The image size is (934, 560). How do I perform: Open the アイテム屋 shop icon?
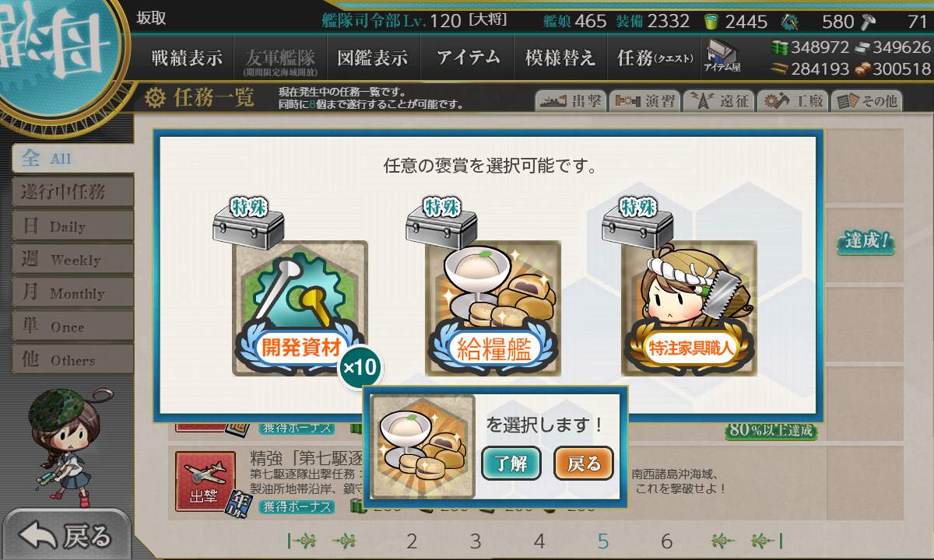[722, 56]
